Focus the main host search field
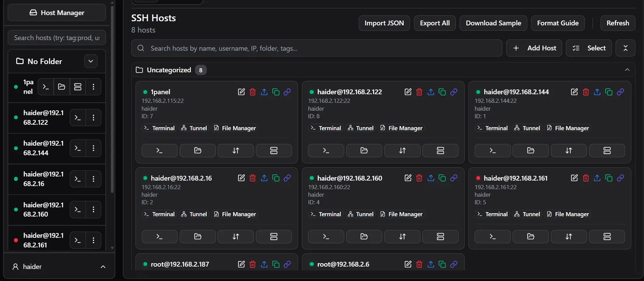 317,48
